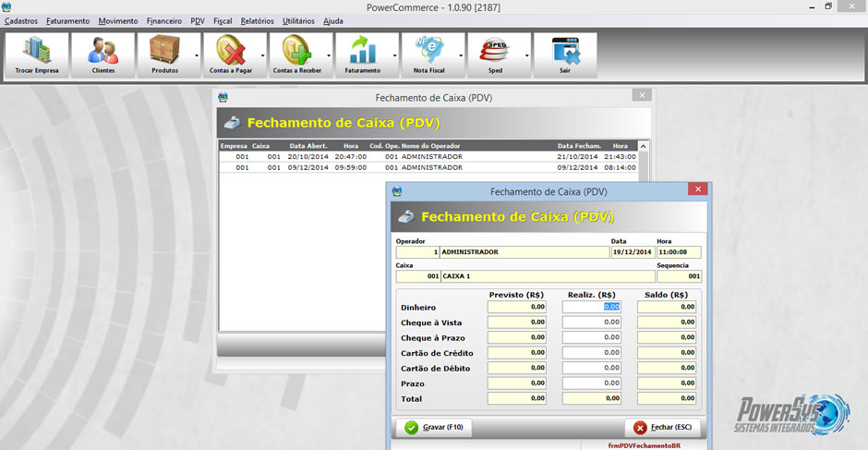The height and width of the screenshot is (450, 868).
Task: Click the Empresa column header
Action: pos(234,146)
